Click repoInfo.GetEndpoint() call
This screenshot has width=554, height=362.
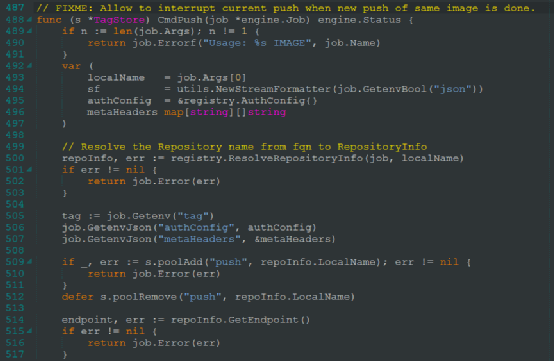point(241,320)
